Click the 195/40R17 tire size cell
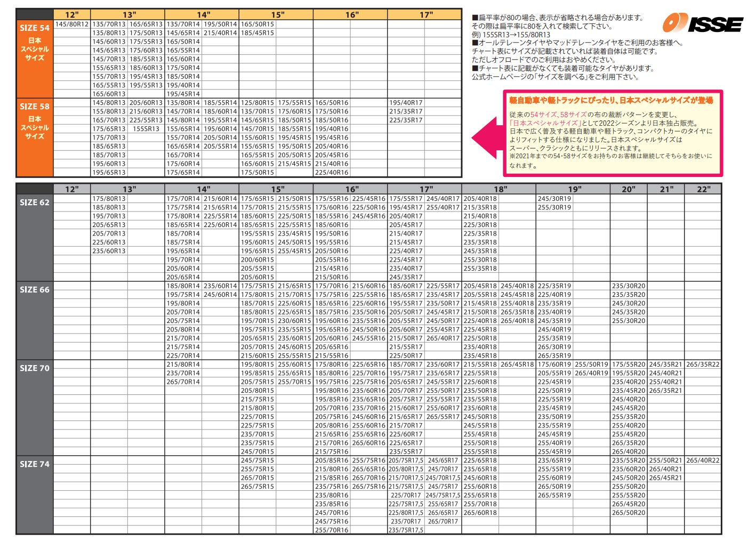The image size is (756, 542). [406, 103]
